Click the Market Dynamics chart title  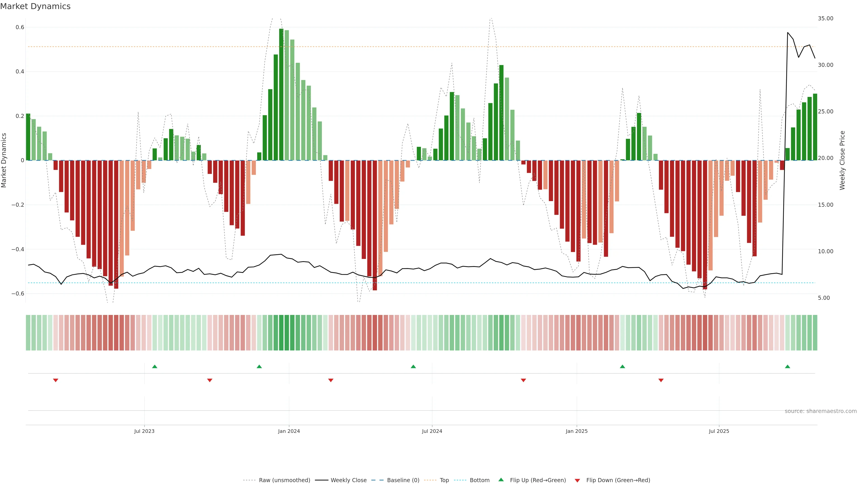(x=35, y=6)
